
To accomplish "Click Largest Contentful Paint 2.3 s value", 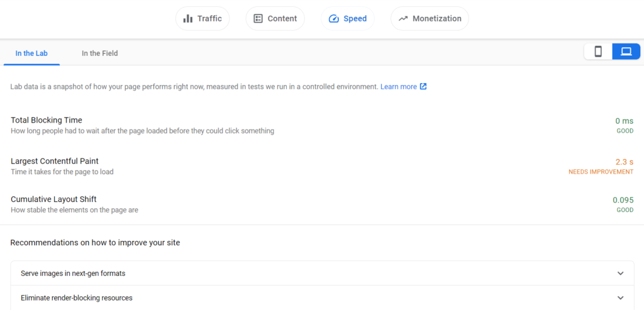I will click(x=625, y=162).
